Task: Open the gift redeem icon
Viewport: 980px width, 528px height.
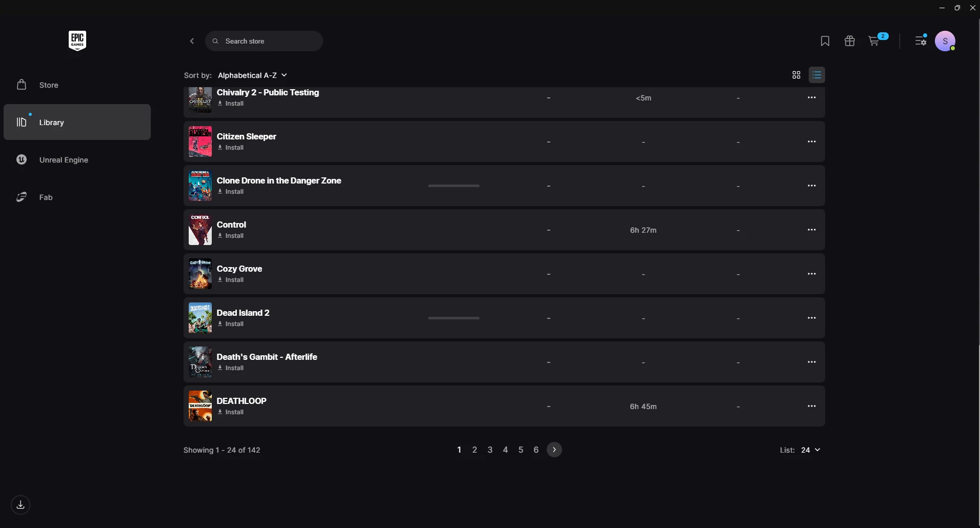Action: coord(849,41)
